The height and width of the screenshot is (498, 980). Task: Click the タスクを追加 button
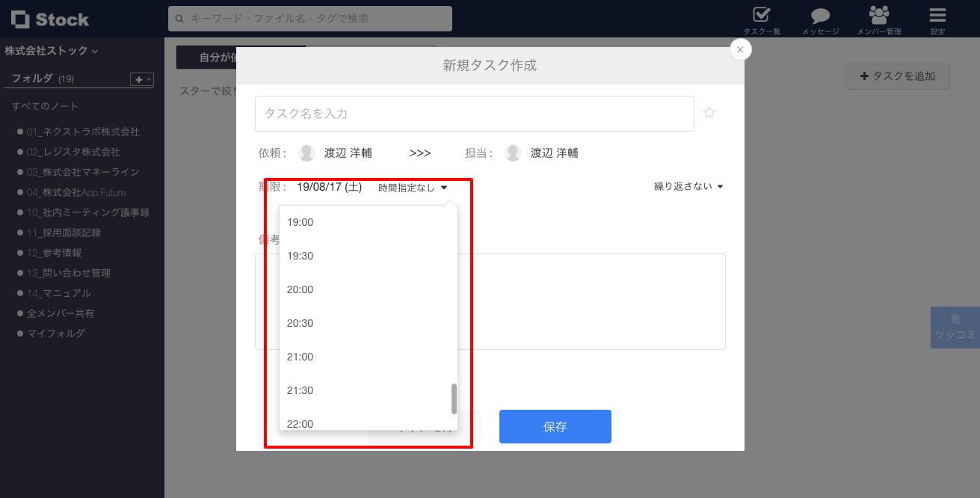[897, 76]
